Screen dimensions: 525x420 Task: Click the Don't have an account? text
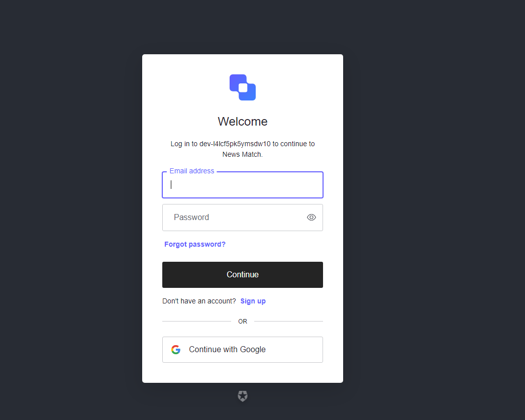pos(199,301)
